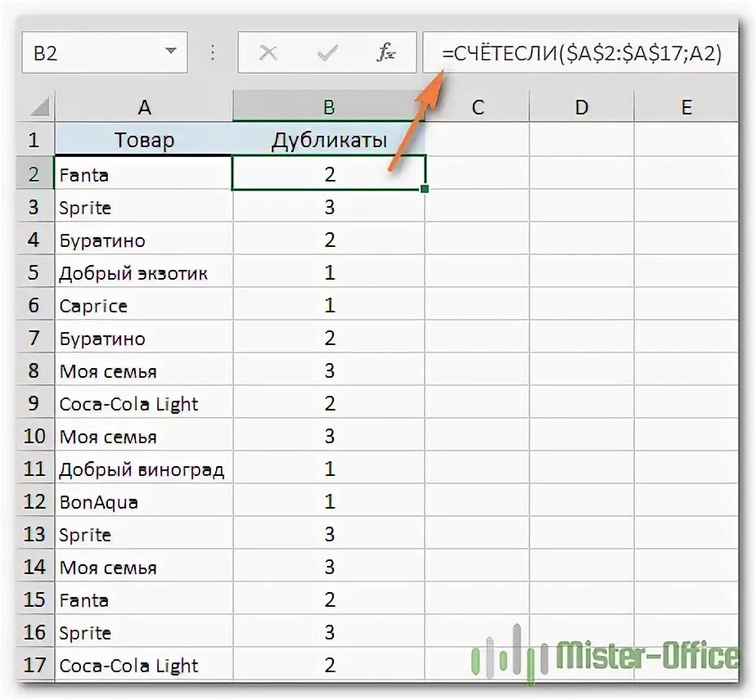Select cell B3 with value 3

(x=329, y=206)
